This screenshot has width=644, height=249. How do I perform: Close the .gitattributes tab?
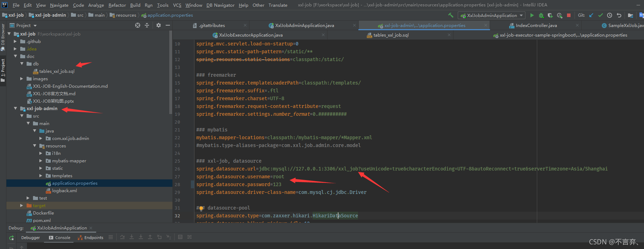245,25
